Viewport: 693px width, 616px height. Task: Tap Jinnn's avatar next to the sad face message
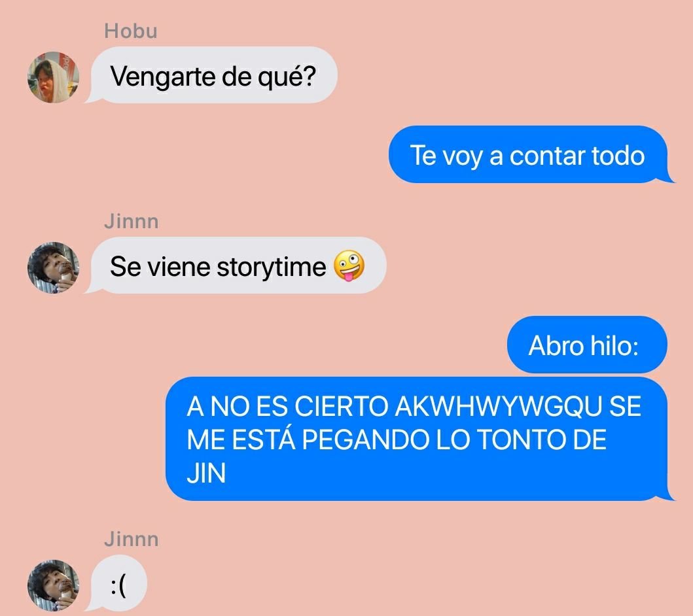pyautogui.click(x=54, y=585)
